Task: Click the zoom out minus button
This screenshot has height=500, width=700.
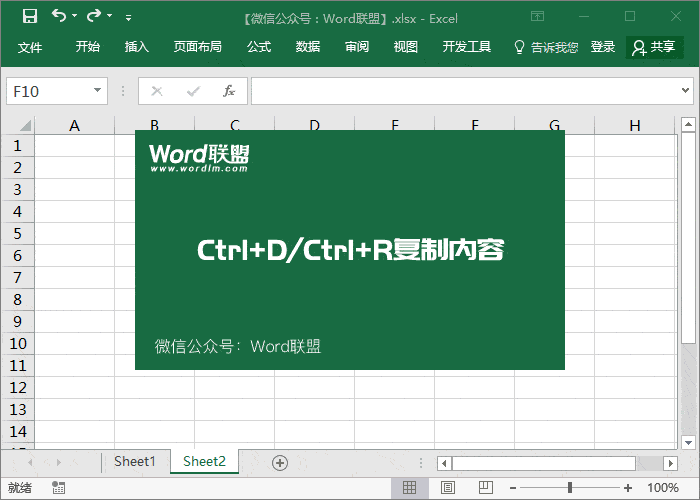Action: point(513,488)
